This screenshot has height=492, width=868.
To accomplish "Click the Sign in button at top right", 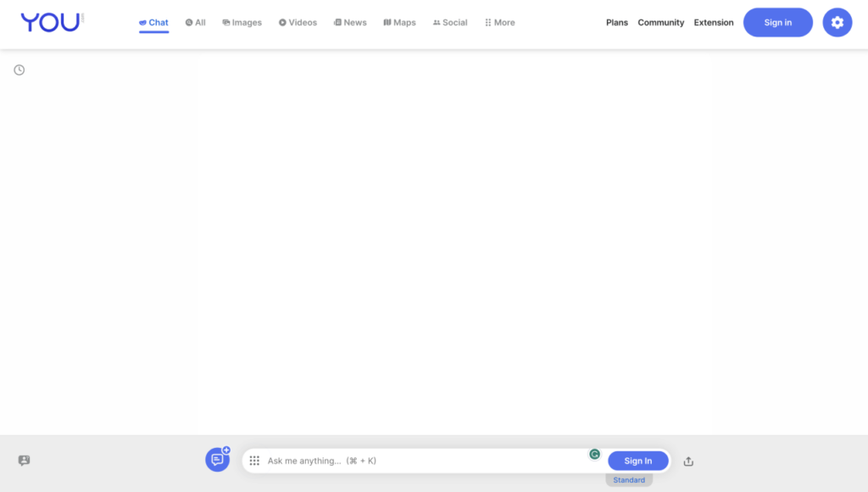I will [777, 22].
